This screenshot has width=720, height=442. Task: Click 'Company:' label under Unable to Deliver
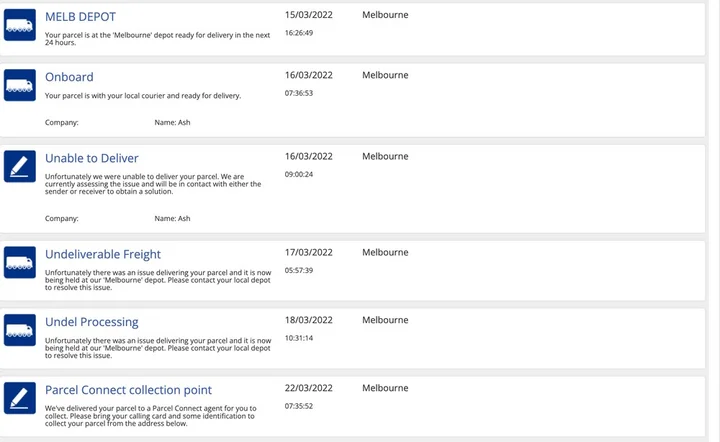point(62,218)
